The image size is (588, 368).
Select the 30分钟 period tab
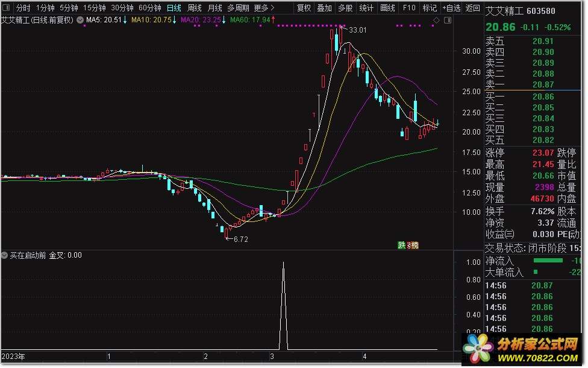point(122,8)
